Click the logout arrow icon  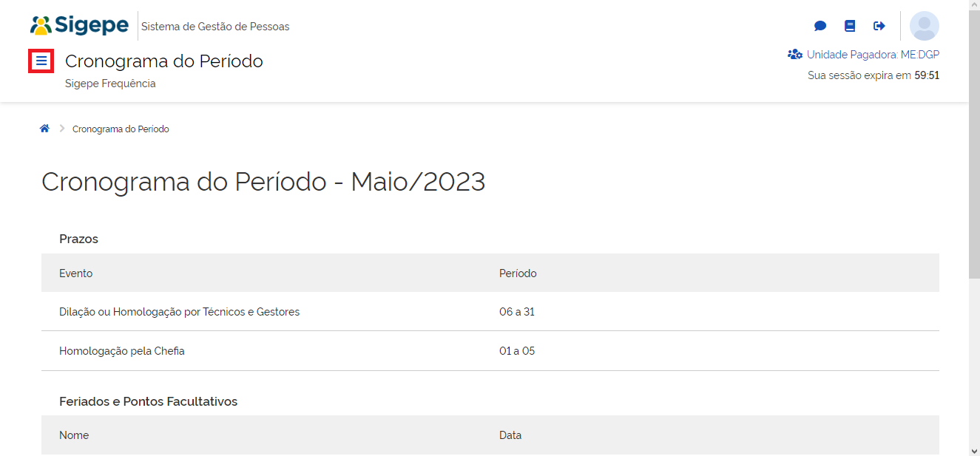pos(879,26)
